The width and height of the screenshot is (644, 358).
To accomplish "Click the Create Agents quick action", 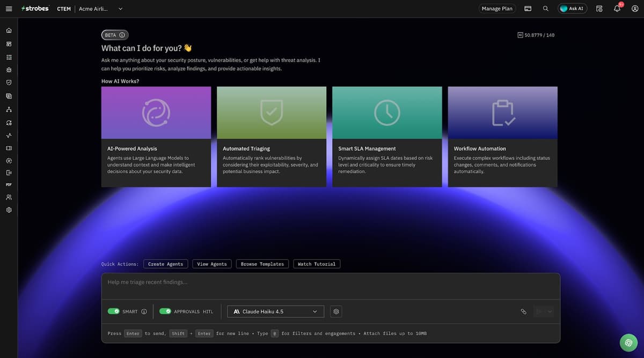I will [x=165, y=264].
